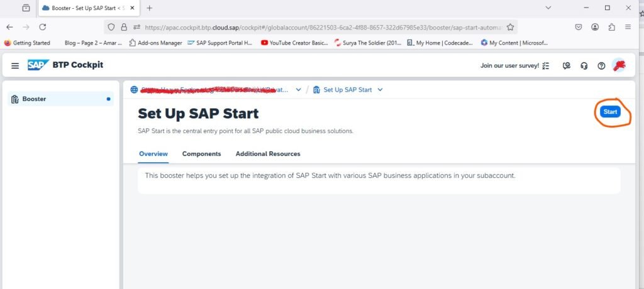Click the blue Start button

(x=610, y=112)
